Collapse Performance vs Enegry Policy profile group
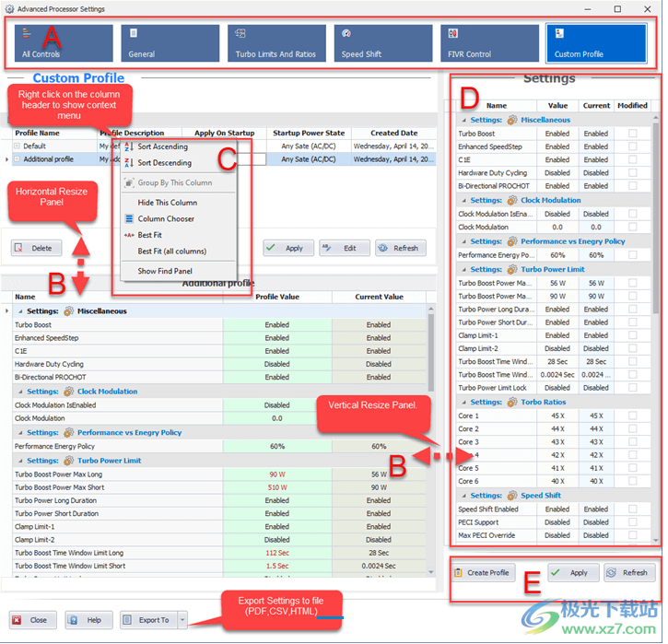Image resolution: width=668 pixels, height=644 pixels. coord(20,433)
